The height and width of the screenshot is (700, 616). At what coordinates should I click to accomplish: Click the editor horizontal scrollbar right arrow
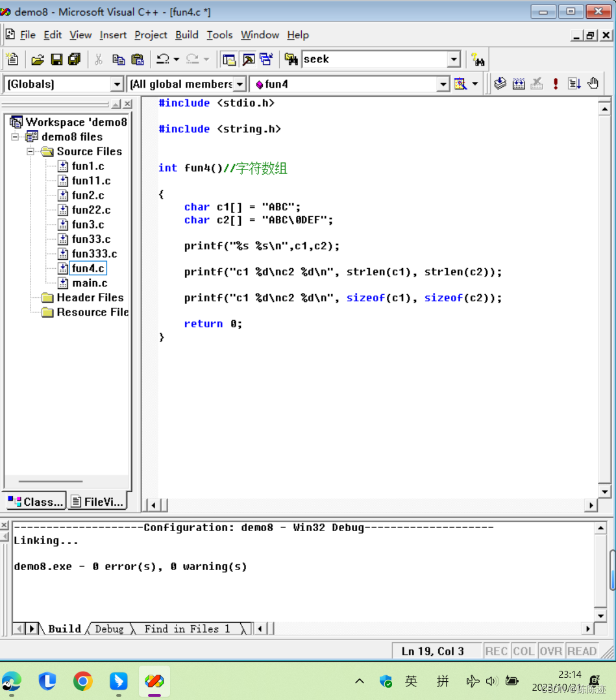click(591, 505)
